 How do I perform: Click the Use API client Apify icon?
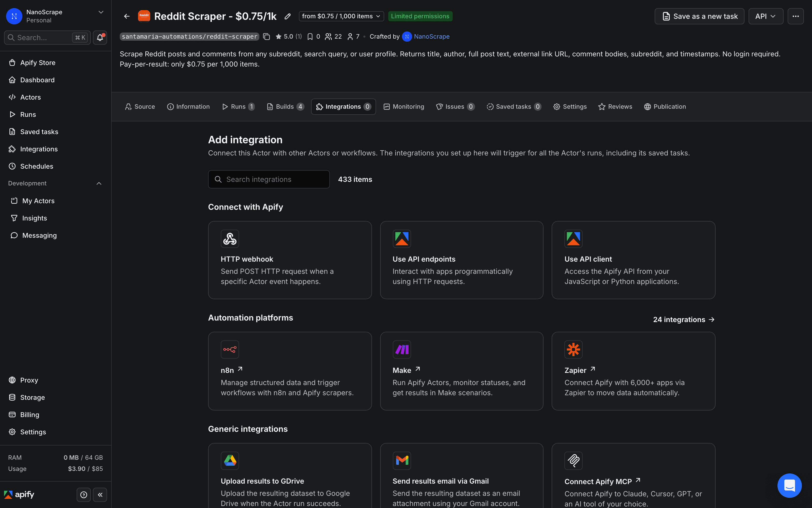click(573, 239)
